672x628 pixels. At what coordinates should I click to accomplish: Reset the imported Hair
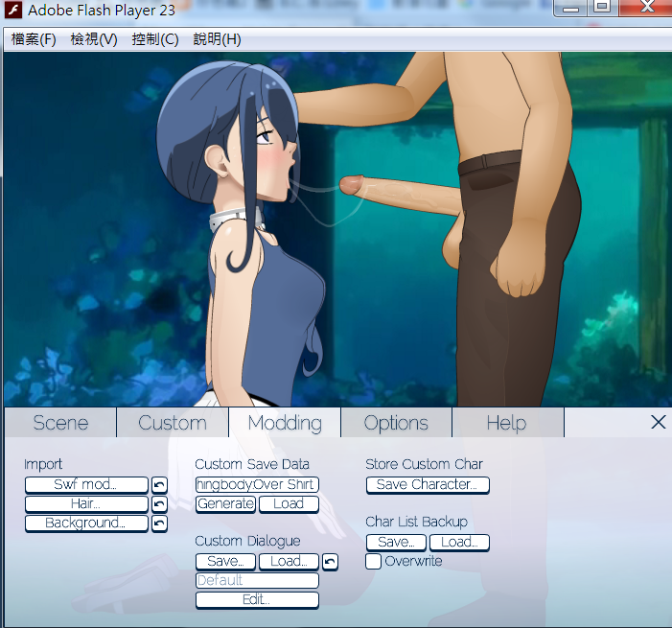pos(159,504)
